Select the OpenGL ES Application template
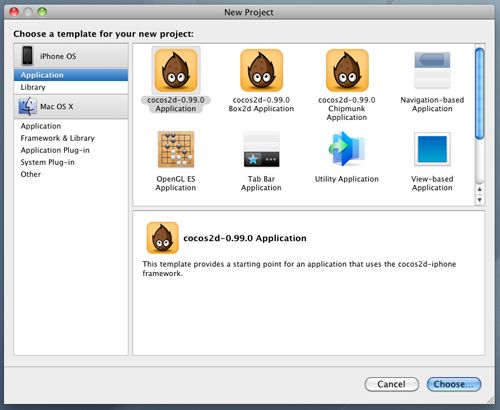 tap(176, 149)
